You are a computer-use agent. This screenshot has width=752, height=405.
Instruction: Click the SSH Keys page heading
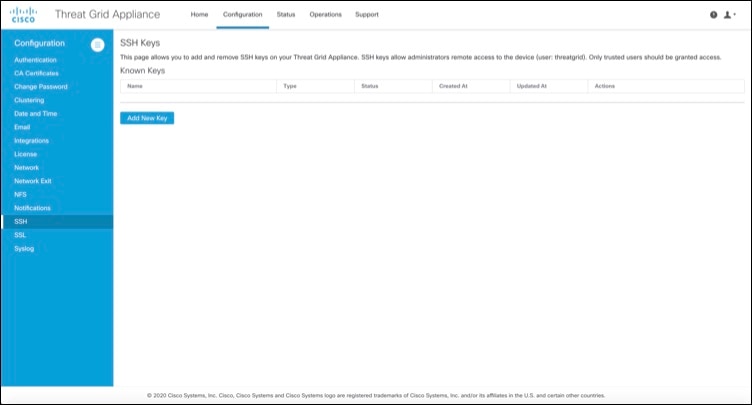[140, 43]
